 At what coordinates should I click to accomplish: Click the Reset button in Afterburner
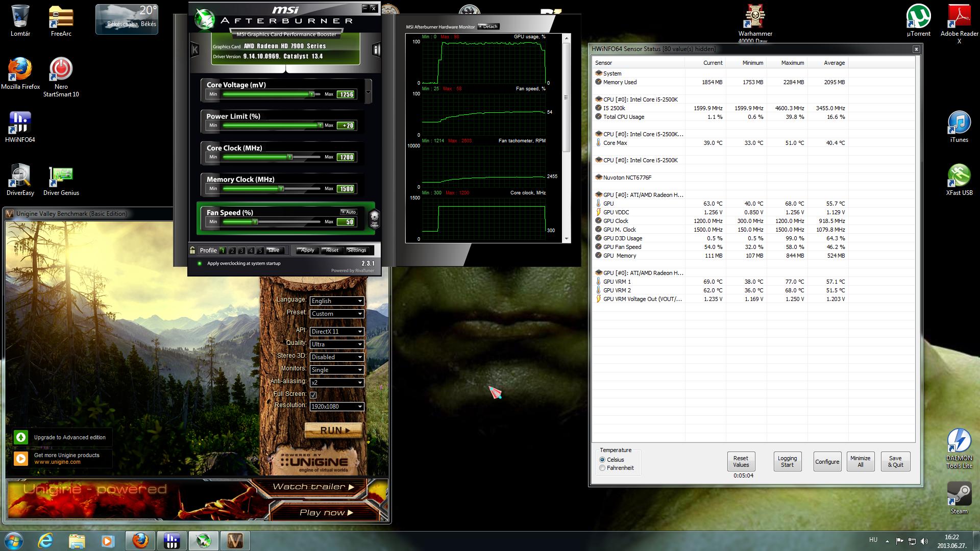click(332, 250)
